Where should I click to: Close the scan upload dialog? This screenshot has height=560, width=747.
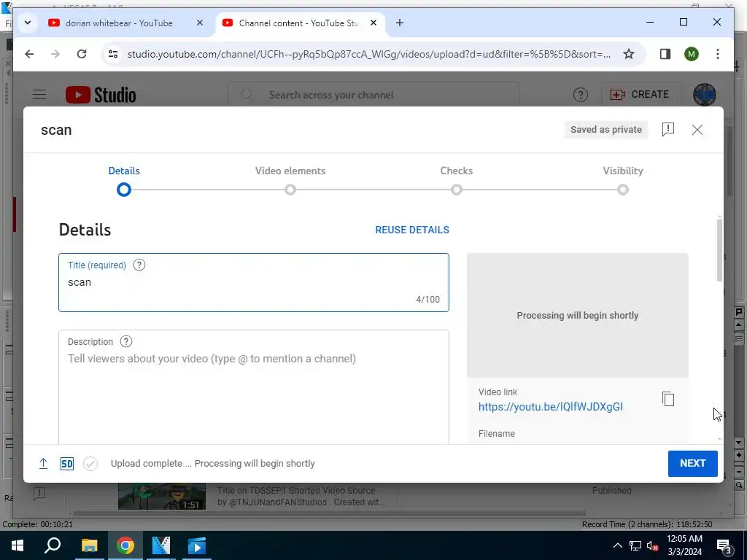pyautogui.click(x=697, y=130)
